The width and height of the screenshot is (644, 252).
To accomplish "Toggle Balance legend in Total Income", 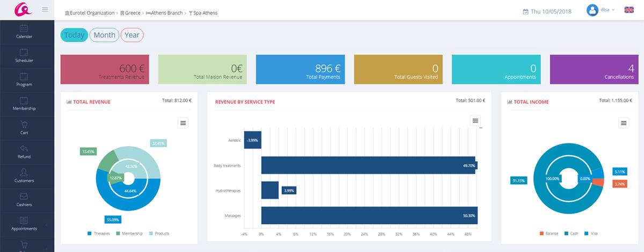I will coord(549,234).
